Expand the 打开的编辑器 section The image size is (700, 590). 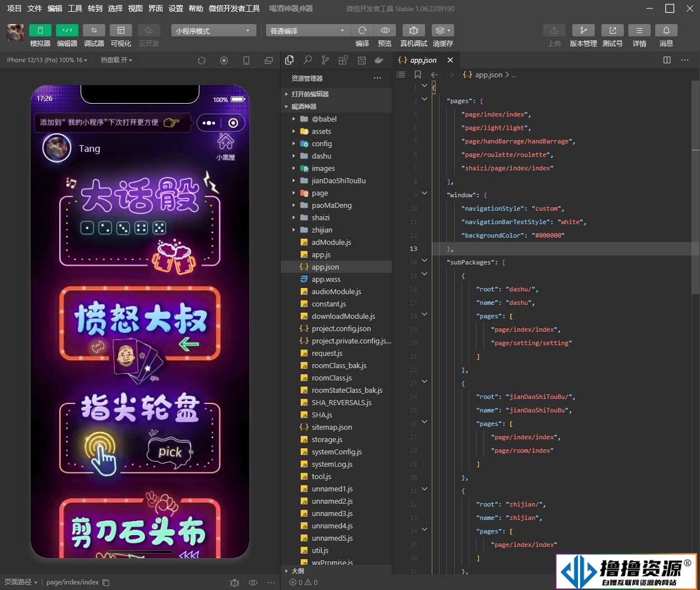pos(336,94)
